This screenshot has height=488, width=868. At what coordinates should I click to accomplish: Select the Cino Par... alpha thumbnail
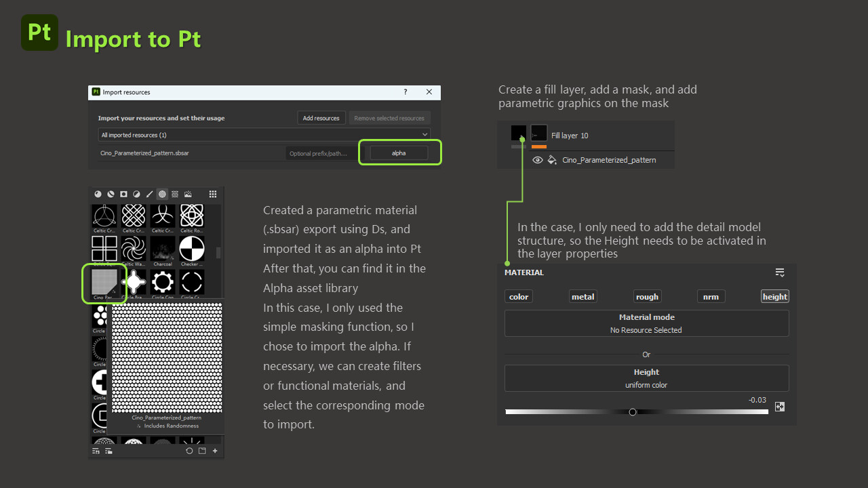pyautogui.click(x=103, y=282)
